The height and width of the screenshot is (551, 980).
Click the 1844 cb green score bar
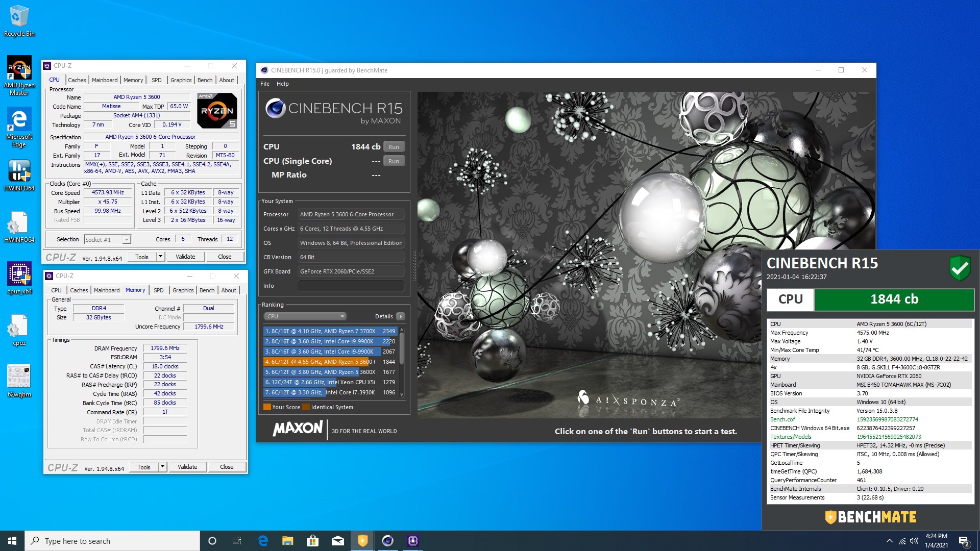click(894, 299)
